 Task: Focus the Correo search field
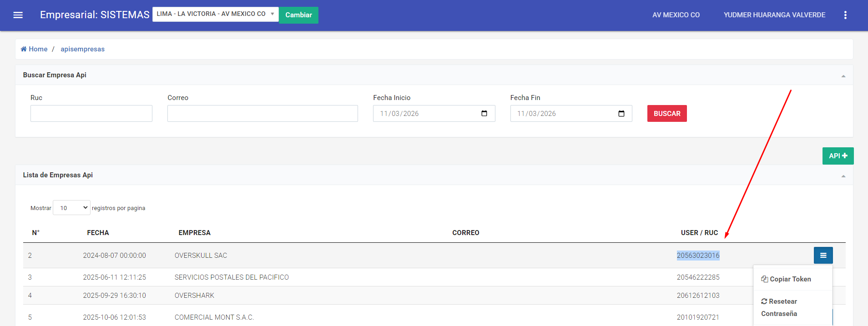coord(262,114)
